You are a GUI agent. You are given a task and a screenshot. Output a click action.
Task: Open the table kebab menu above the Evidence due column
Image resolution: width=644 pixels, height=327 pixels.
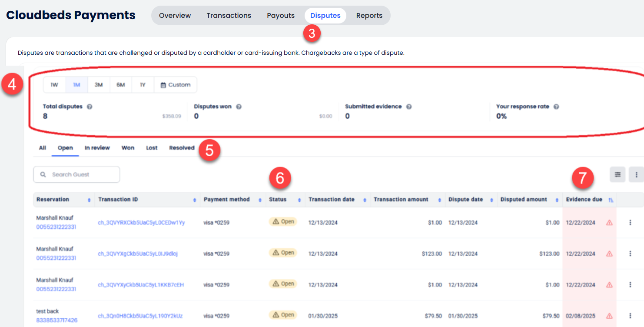click(x=636, y=174)
